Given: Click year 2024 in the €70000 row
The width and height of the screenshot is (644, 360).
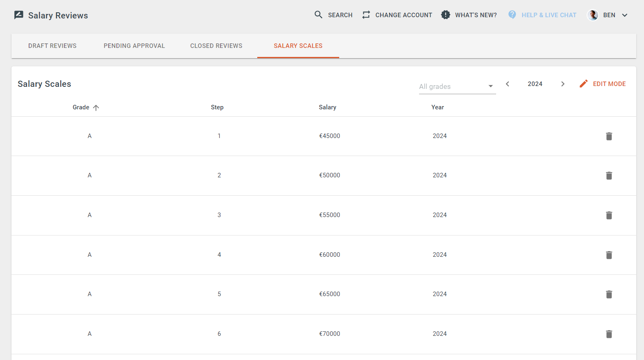Looking at the screenshot, I should [440, 334].
